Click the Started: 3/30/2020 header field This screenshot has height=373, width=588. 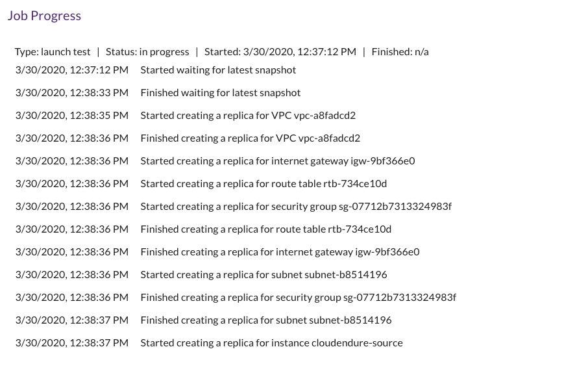[280, 52]
